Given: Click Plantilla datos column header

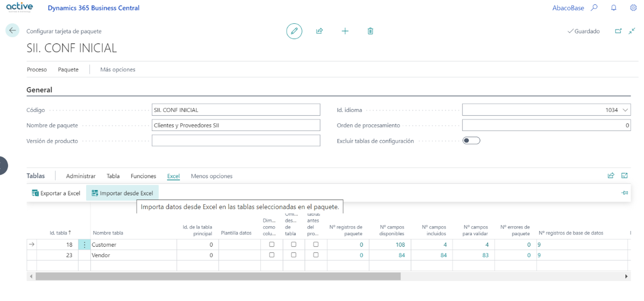Looking at the screenshot, I should pyautogui.click(x=236, y=233).
